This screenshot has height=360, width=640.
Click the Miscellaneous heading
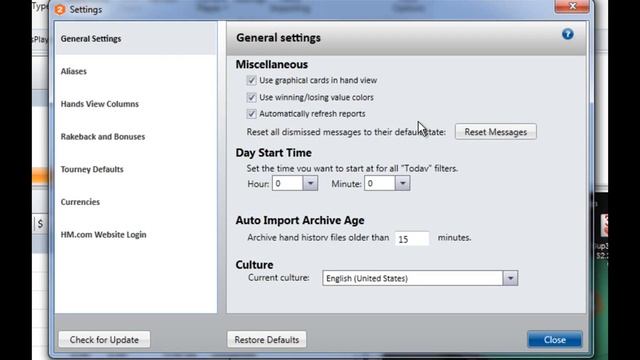(271, 64)
